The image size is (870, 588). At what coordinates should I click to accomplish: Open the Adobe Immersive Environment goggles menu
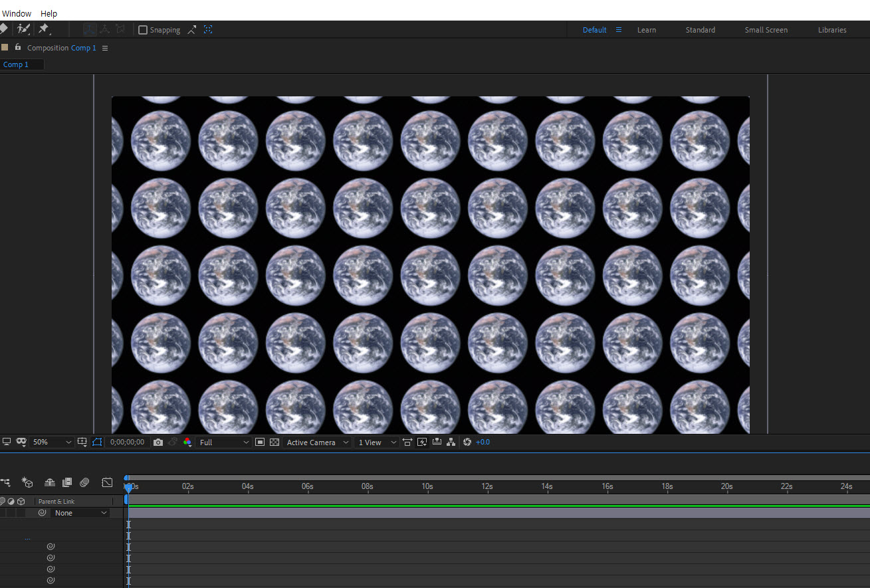21,442
